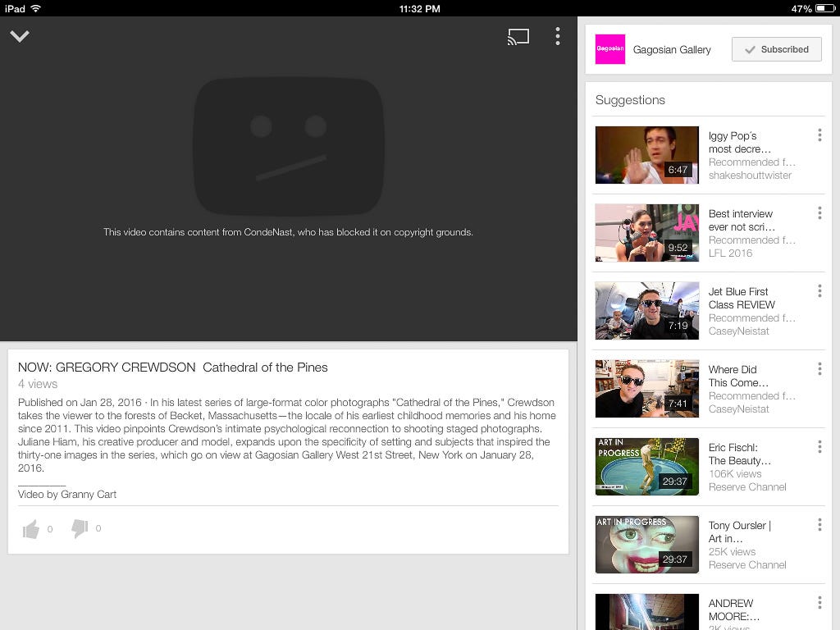Tap CaseyNeistat under Jet Blue video
Viewport: 840px width, 630px height.
pos(738,331)
